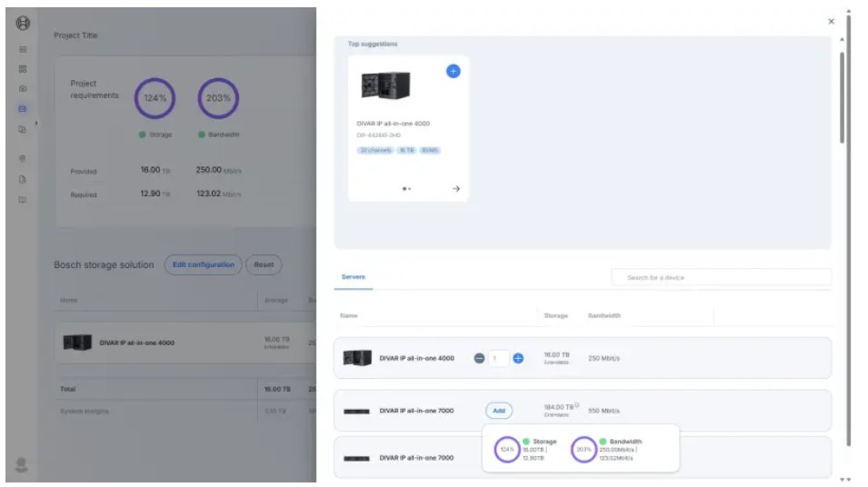Image resolution: width=868 pixels, height=487 pixels.
Task: Open the location pin icon in sidebar
Action: point(23,159)
